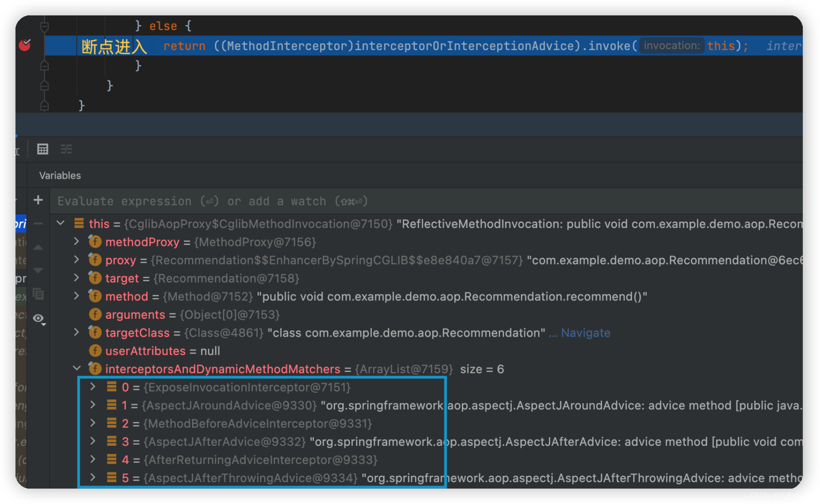Expand element 4 AfterReturningAdviceInterceptor
This screenshot has height=504, width=820.
pyautogui.click(x=93, y=459)
